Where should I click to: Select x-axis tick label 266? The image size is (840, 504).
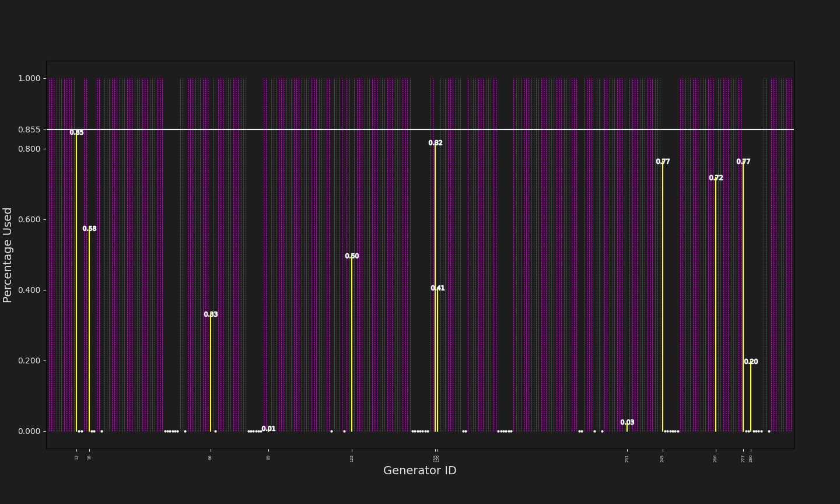(716, 459)
